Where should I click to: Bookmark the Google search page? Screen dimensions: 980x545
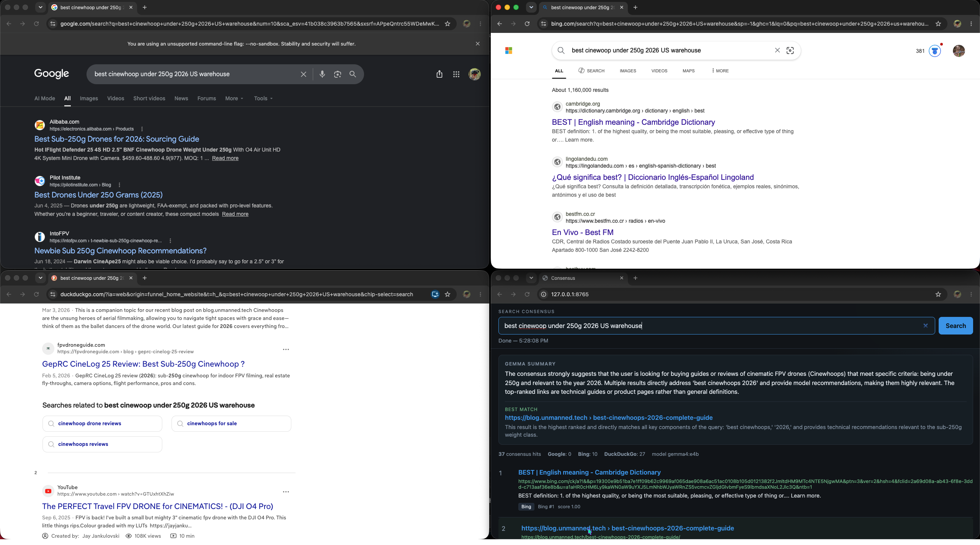point(447,24)
